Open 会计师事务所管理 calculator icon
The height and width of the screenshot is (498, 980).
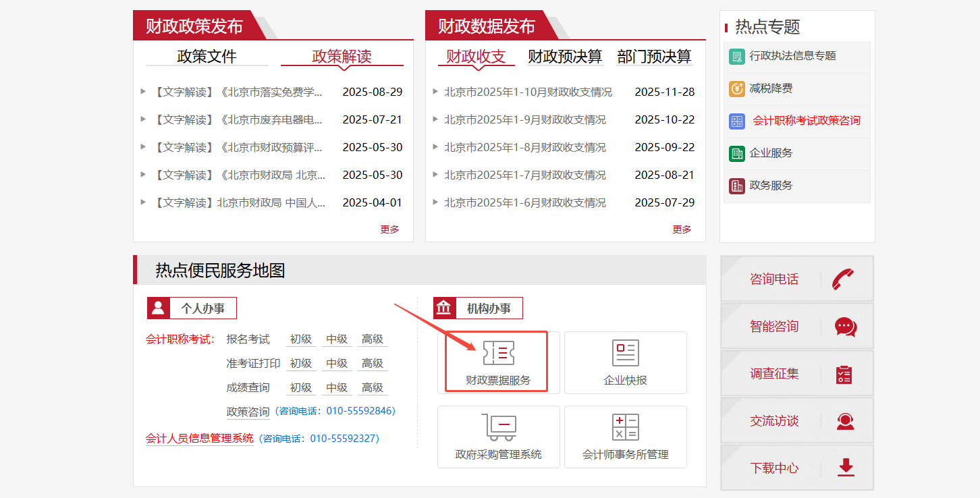pos(625,426)
